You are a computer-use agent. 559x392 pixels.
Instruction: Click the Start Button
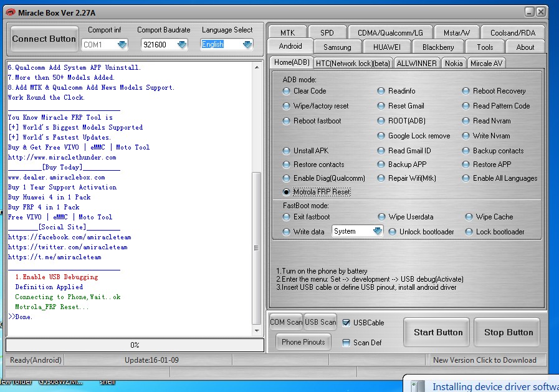click(x=438, y=333)
